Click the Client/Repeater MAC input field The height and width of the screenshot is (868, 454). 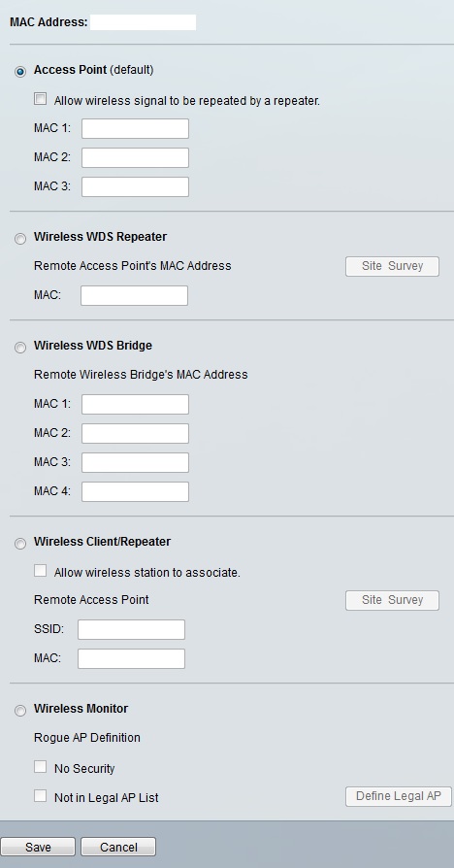click(x=132, y=658)
